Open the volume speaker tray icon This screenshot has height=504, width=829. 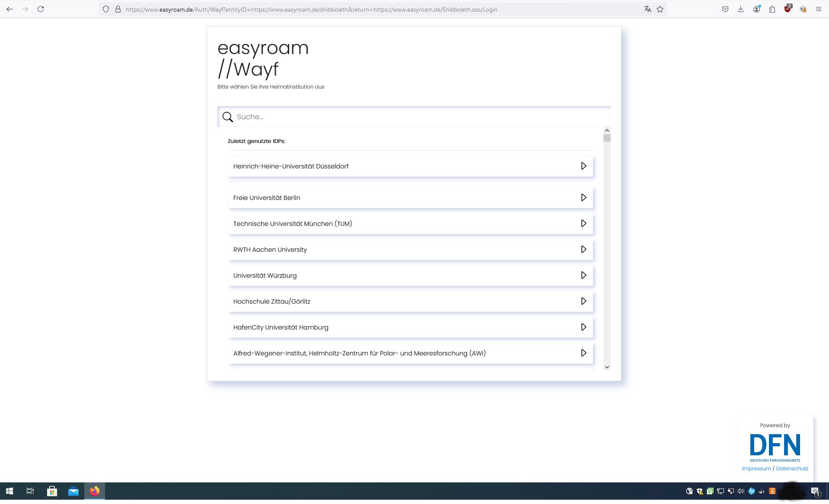(741, 491)
